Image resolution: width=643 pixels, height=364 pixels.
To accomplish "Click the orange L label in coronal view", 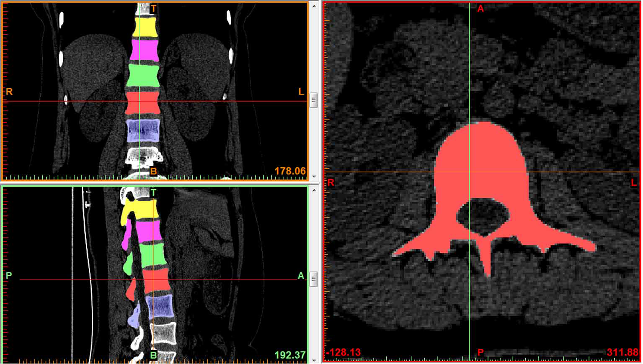I will pos(301,92).
